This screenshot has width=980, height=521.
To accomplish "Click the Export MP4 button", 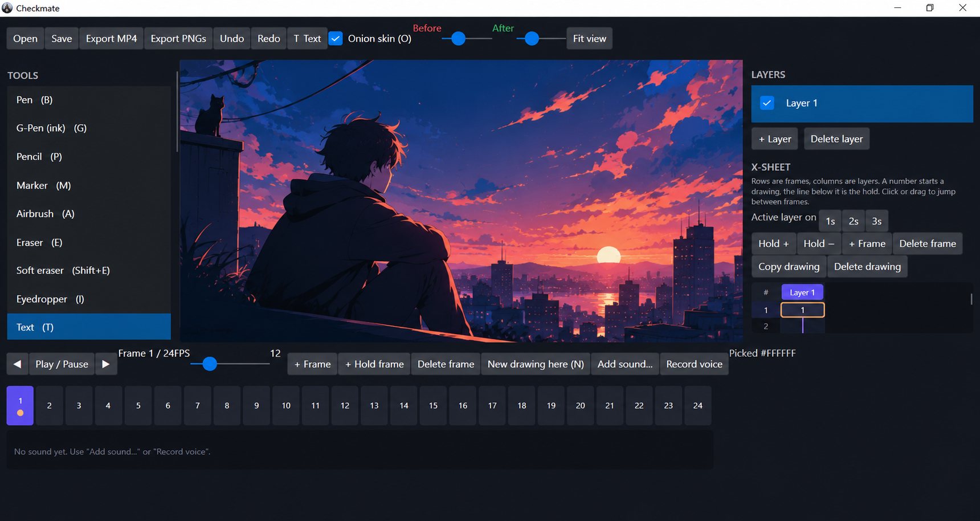I will coord(112,39).
